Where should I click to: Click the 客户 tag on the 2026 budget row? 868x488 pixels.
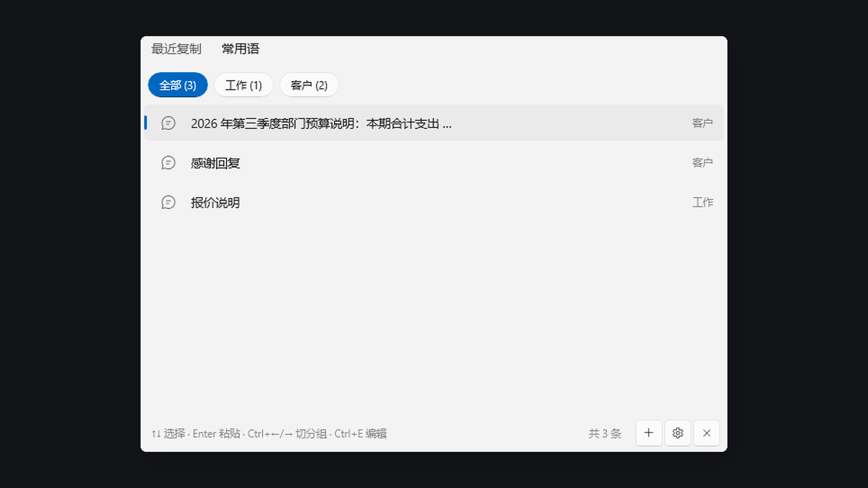point(703,123)
